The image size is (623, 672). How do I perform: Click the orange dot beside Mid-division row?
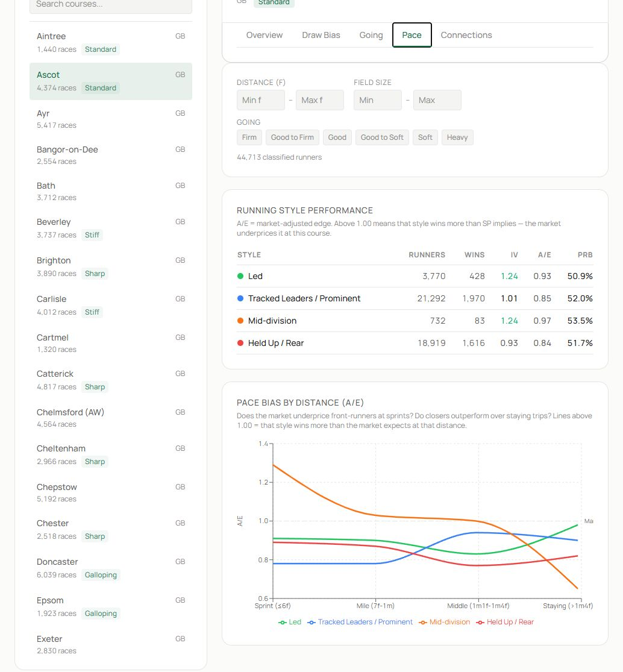240,321
